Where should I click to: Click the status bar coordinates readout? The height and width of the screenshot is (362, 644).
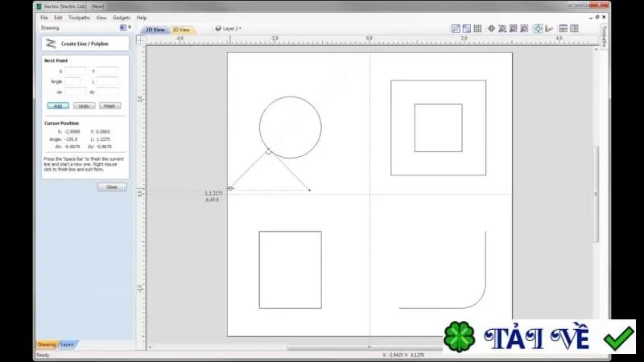tap(403, 355)
